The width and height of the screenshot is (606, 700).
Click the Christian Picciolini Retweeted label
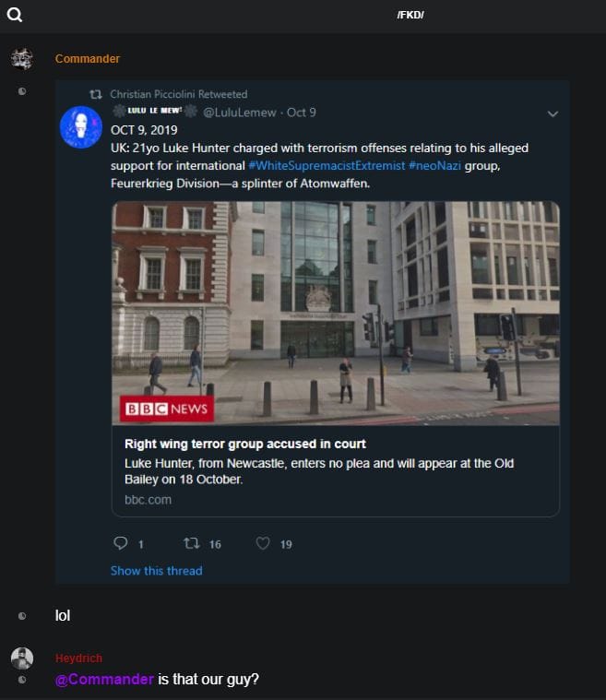coord(178,94)
